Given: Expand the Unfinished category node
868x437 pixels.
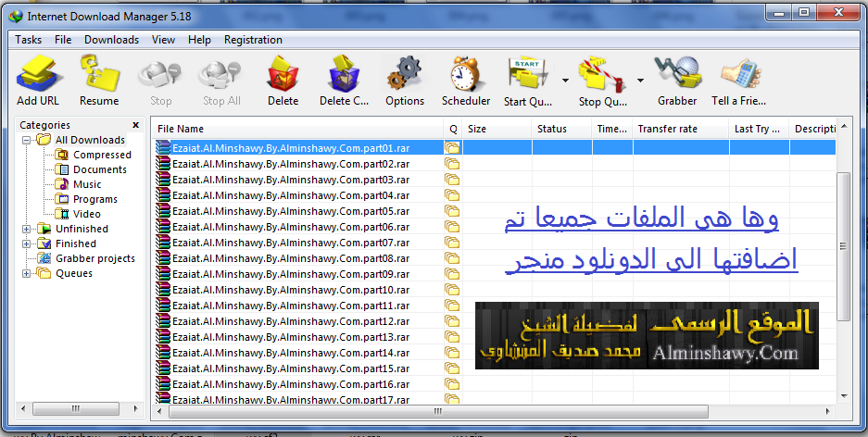Looking at the screenshot, I should (26, 229).
